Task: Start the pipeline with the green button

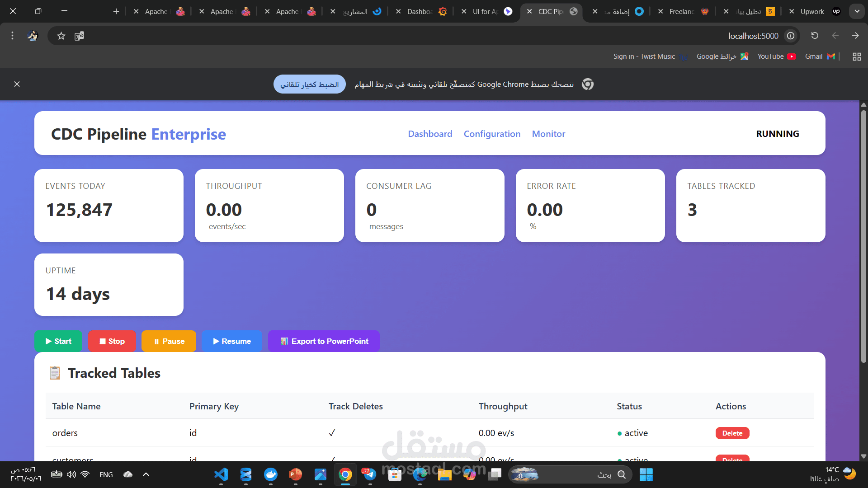Action: coord(58,341)
